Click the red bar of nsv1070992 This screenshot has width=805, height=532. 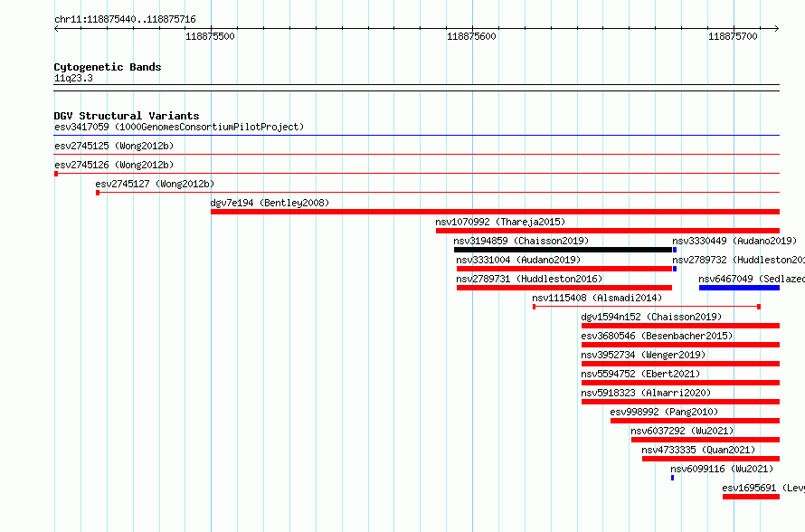click(608, 231)
